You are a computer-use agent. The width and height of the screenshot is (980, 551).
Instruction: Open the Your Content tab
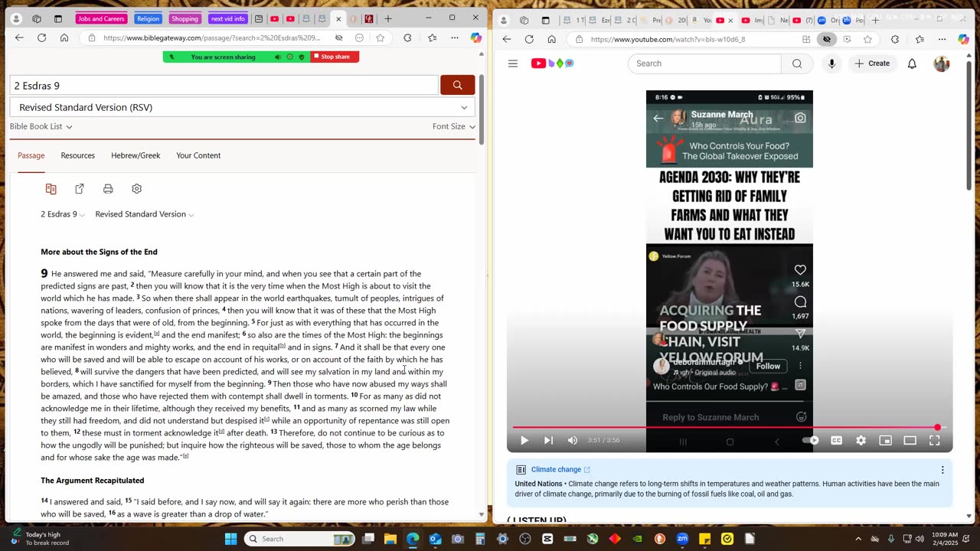[x=198, y=155]
